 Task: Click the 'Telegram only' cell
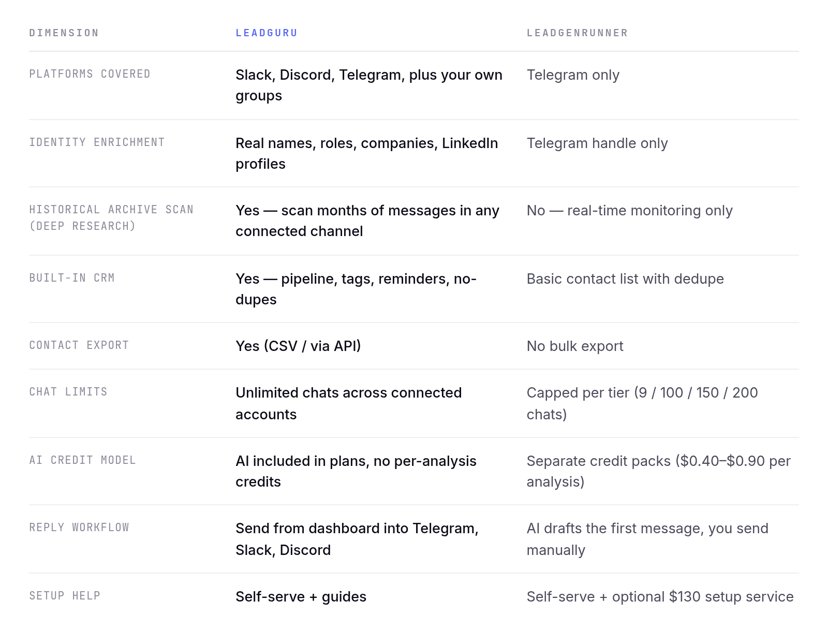click(573, 75)
